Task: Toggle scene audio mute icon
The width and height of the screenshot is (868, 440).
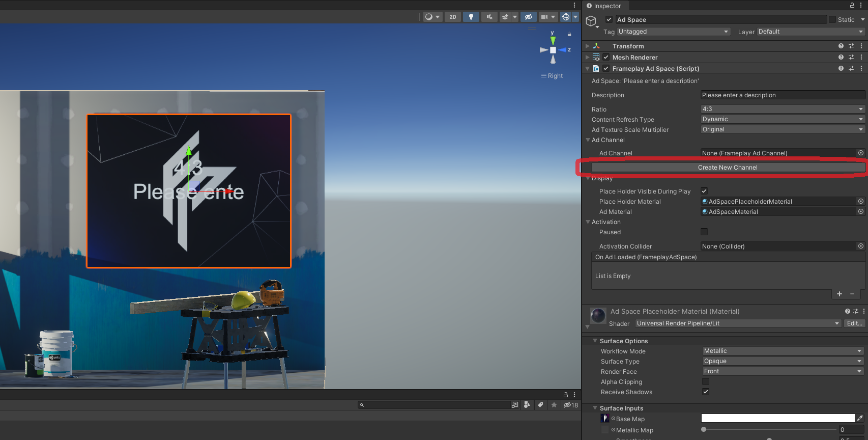Action: coord(489,17)
